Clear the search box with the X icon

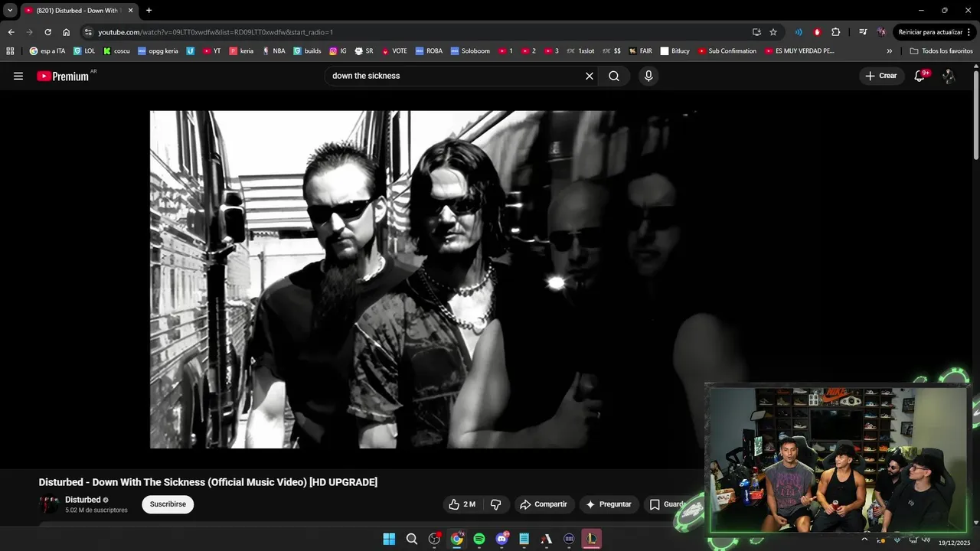pyautogui.click(x=590, y=76)
